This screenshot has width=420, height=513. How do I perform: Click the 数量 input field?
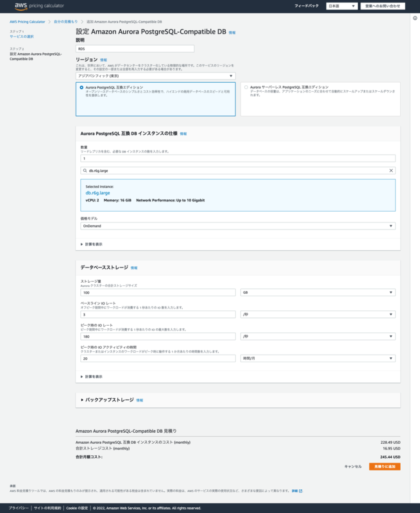click(238, 158)
